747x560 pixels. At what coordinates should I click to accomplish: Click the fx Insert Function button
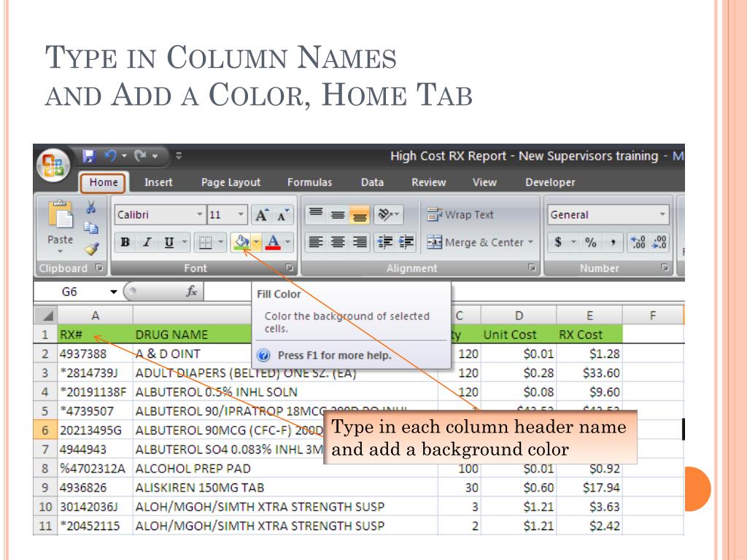(x=192, y=291)
